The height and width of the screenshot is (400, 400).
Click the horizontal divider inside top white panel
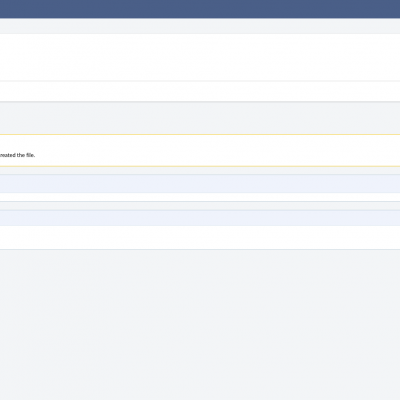click(200, 81)
